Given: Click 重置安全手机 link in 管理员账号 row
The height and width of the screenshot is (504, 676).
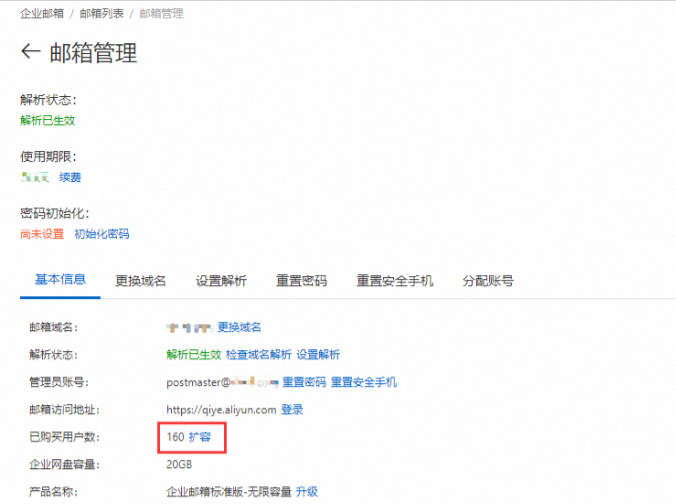Looking at the screenshot, I should point(363,382).
